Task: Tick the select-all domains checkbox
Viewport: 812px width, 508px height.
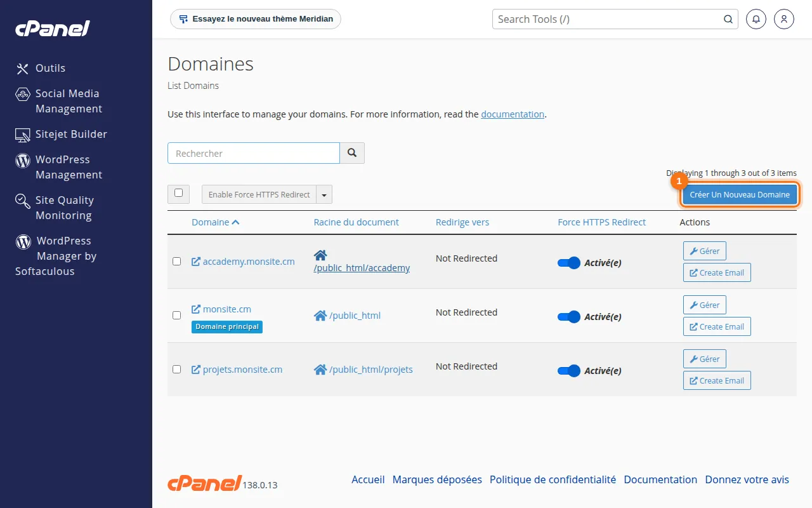Action: (x=178, y=193)
